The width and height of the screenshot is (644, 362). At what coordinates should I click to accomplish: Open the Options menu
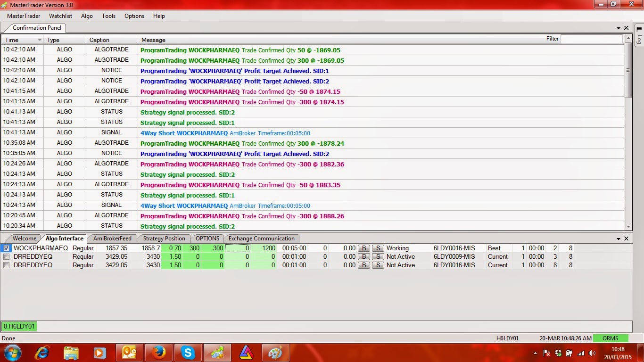[134, 16]
